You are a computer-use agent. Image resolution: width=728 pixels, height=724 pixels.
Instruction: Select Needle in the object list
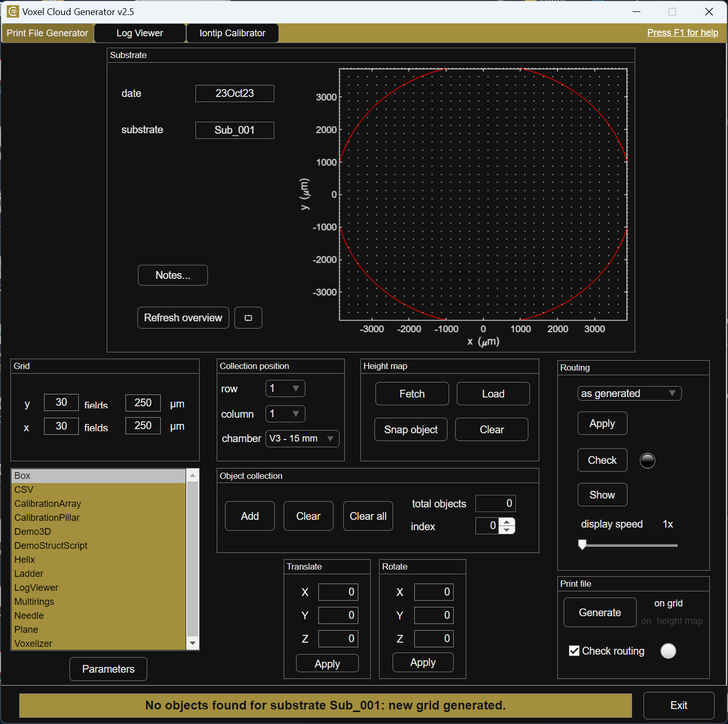click(x=99, y=616)
